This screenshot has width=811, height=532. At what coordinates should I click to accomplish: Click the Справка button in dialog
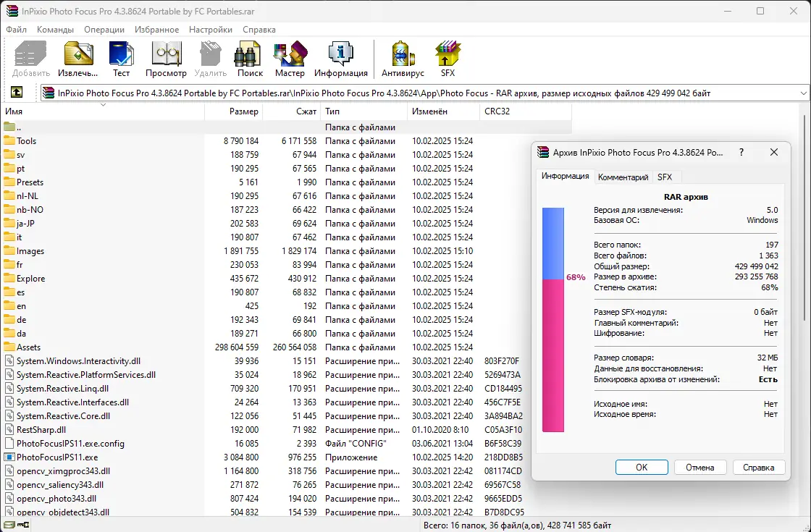(759, 467)
